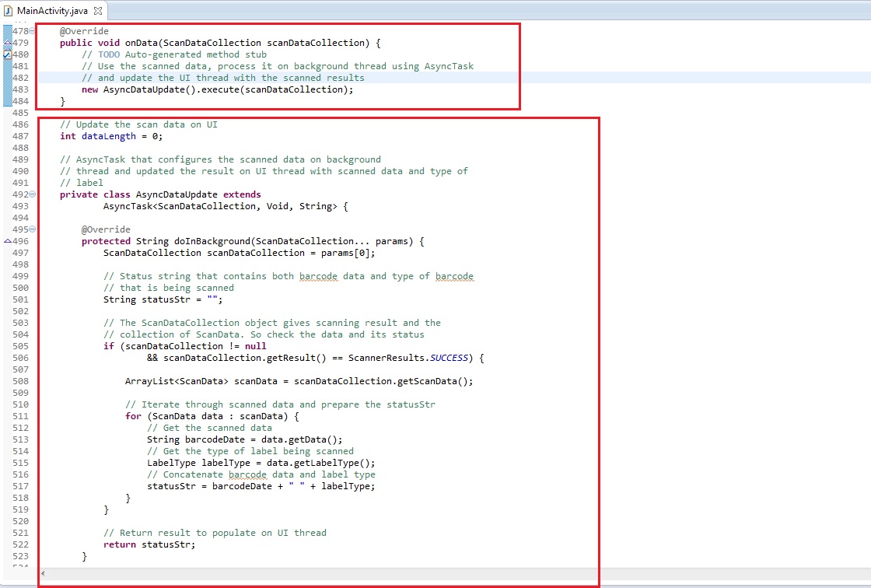Image resolution: width=871 pixels, height=588 pixels.
Task: Click the override marker at line 479
Action: click(x=7, y=43)
